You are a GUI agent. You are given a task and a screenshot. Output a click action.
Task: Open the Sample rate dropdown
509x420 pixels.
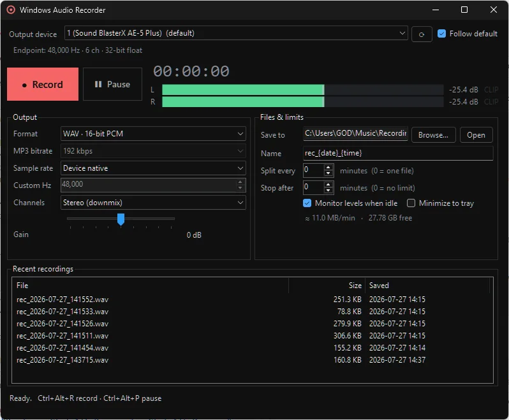(x=153, y=168)
